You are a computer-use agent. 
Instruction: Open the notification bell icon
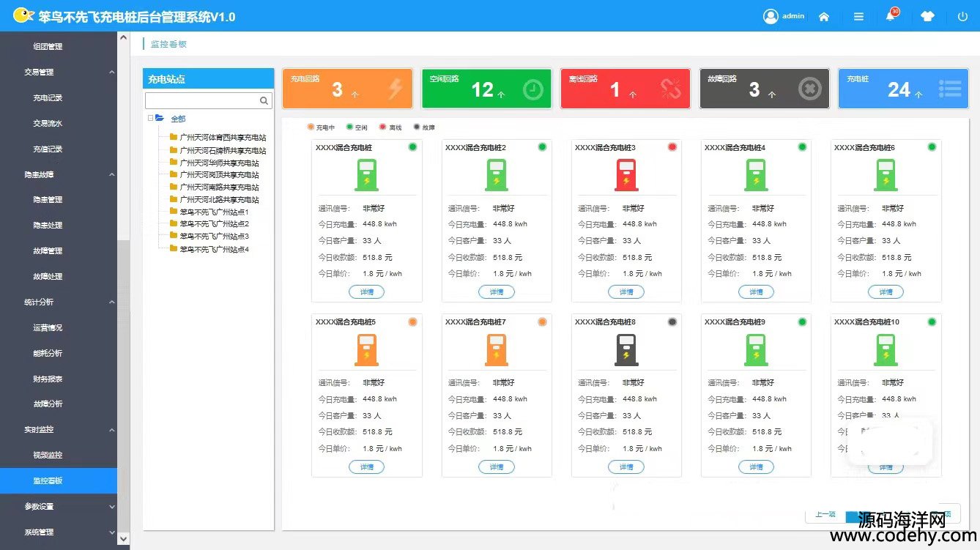pyautogui.click(x=891, y=17)
